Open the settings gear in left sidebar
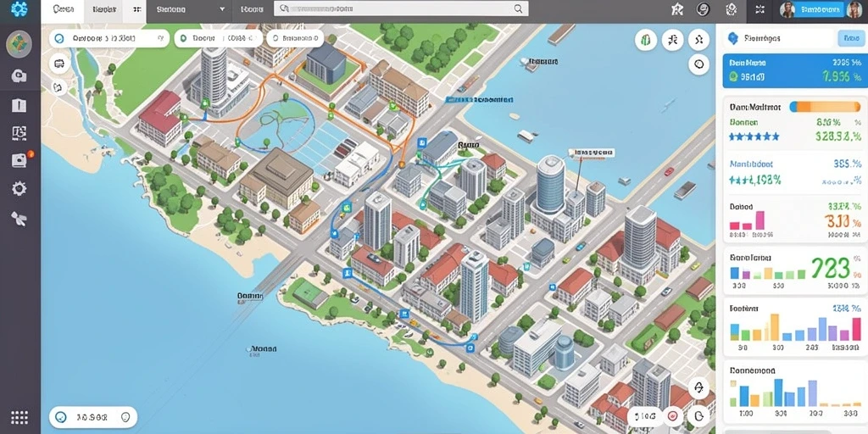This screenshot has height=434, width=868. point(19,189)
